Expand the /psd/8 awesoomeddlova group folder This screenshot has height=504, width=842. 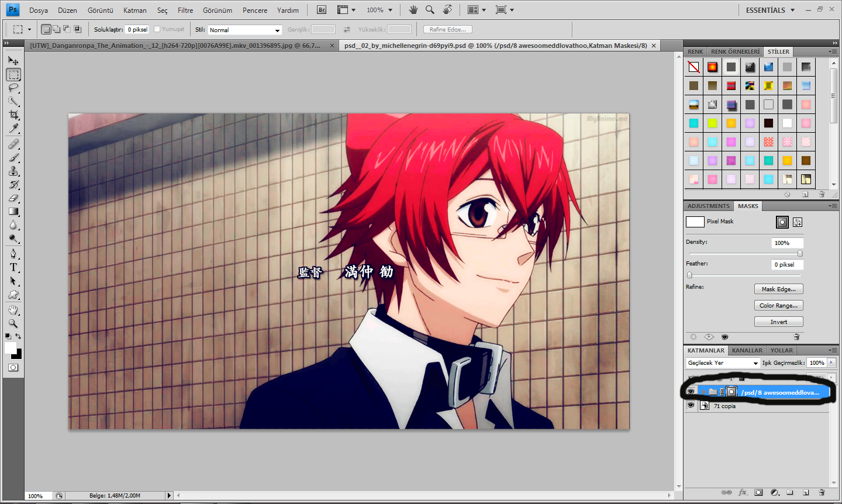(x=703, y=392)
